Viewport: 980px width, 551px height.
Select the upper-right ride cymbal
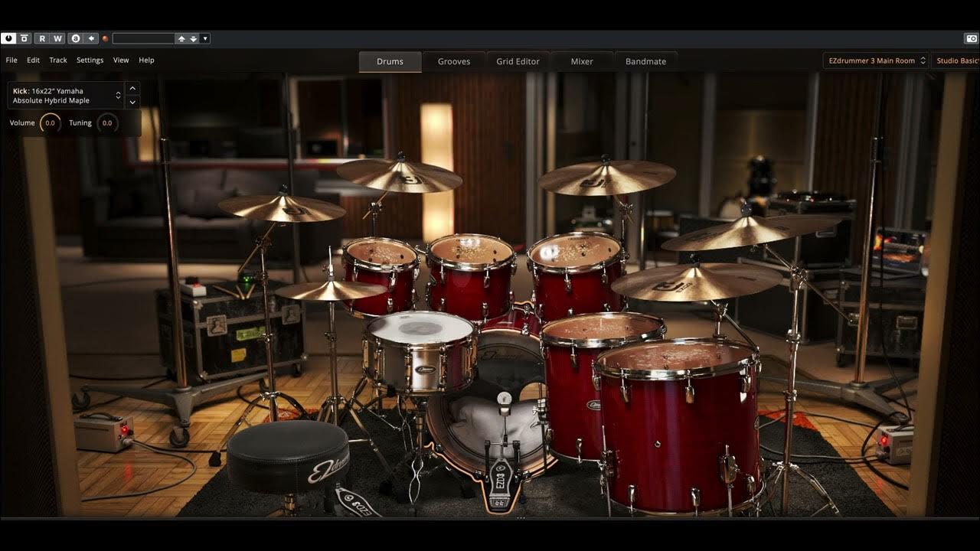point(750,230)
